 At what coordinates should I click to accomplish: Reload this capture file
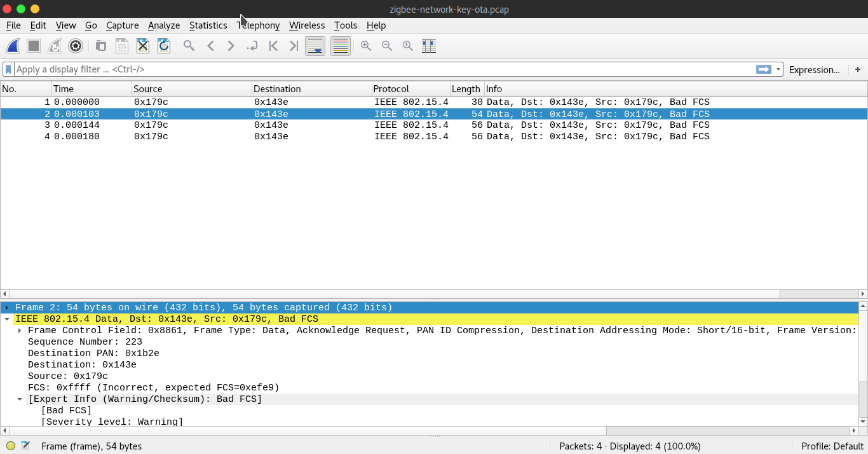[x=164, y=46]
